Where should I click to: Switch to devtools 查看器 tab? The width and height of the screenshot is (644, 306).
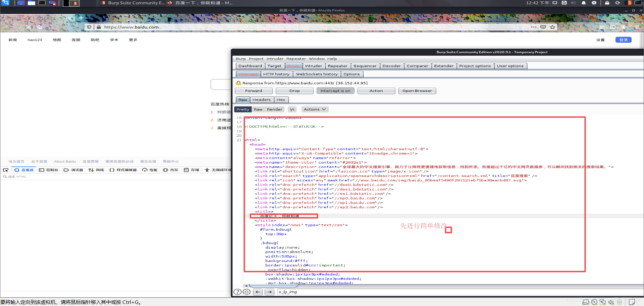[x=24, y=170]
